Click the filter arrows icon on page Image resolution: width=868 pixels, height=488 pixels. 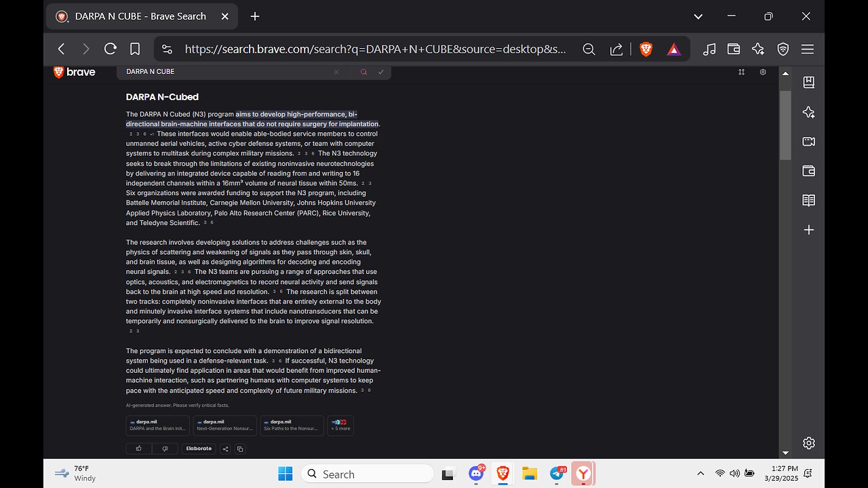[x=741, y=72]
